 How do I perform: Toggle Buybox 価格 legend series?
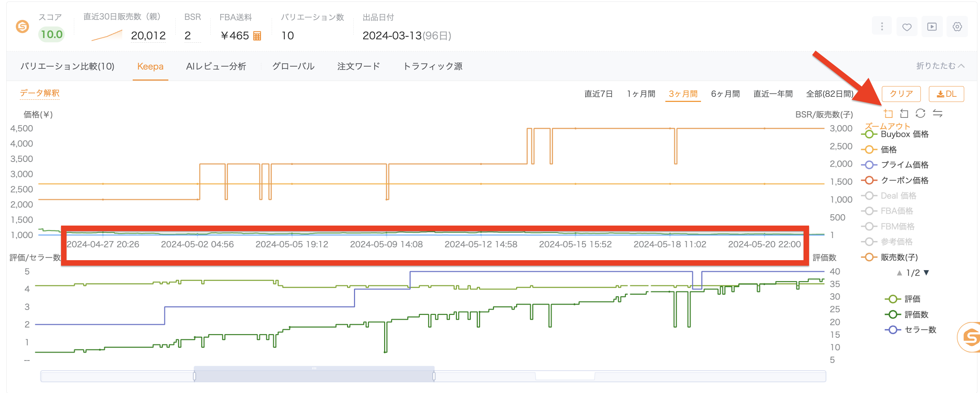[895, 134]
